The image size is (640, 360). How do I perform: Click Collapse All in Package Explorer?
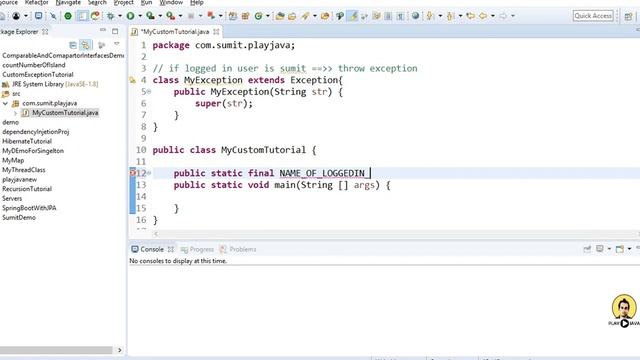pos(73,45)
